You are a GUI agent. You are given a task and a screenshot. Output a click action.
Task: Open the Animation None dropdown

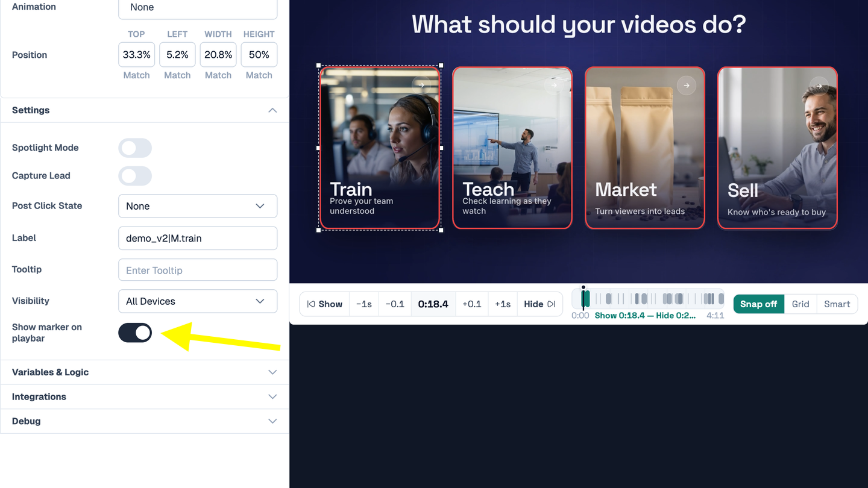[198, 8]
